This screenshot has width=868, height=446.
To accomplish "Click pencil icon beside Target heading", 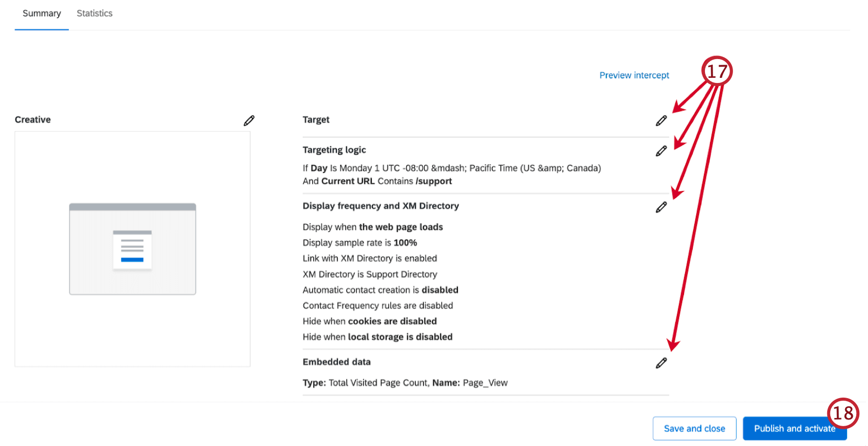I will (x=661, y=121).
